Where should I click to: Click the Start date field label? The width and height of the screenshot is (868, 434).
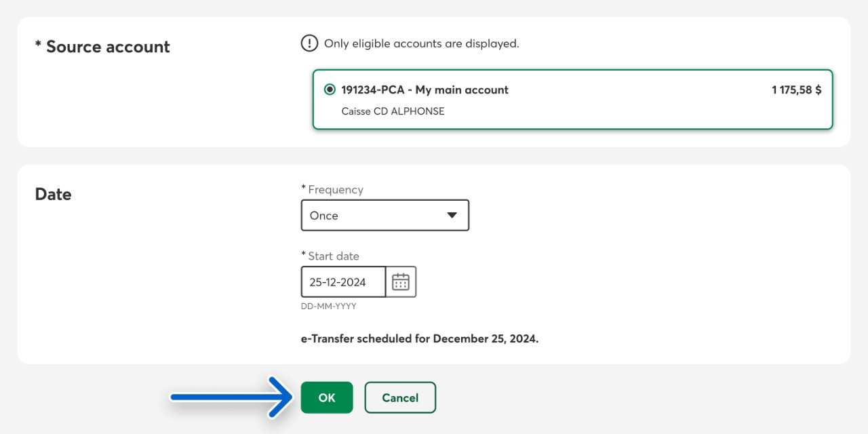click(x=333, y=256)
